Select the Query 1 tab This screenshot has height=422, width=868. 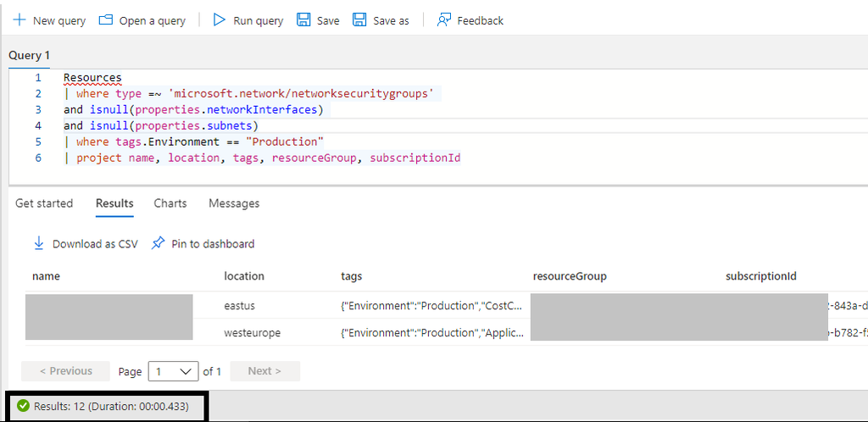click(30, 55)
